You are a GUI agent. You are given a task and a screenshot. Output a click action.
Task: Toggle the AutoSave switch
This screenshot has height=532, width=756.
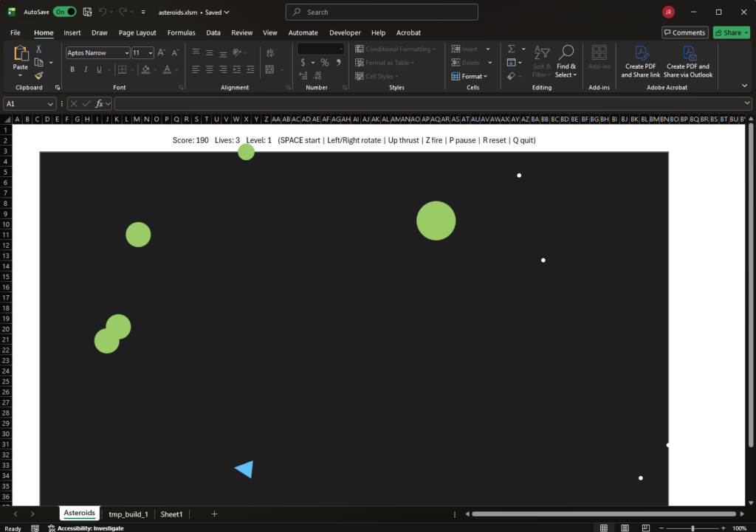pyautogui.click(x=65, y=12)
